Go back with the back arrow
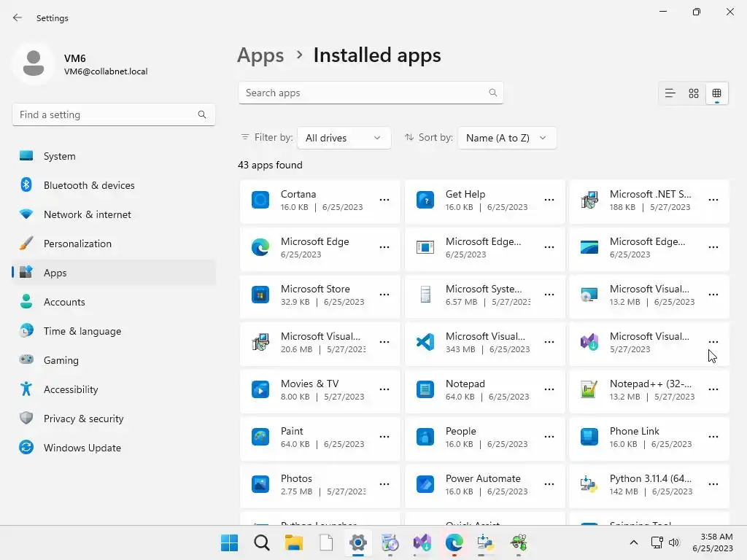This screenshot has width=747, height=560. point(18,17)
